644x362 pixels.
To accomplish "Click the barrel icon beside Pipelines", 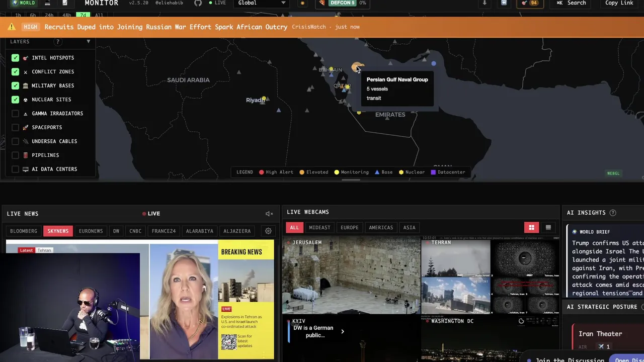I will coord(26,155).
